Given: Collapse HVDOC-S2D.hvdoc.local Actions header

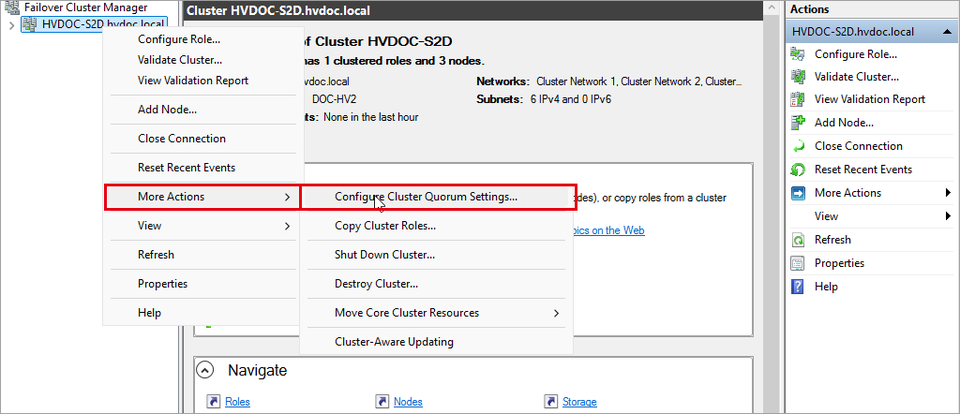Looking at the screenshot, I should click(x=947, y=32).
